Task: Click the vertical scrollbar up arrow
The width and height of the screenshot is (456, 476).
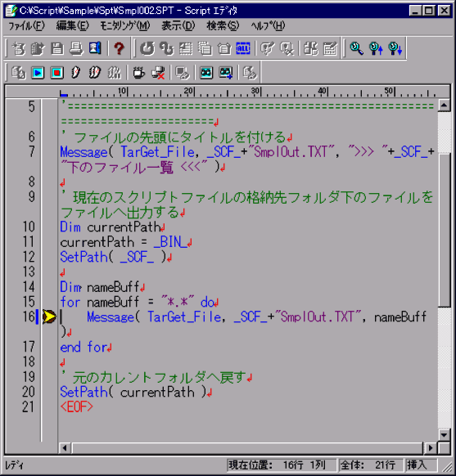Action: [x=444, y=106]
